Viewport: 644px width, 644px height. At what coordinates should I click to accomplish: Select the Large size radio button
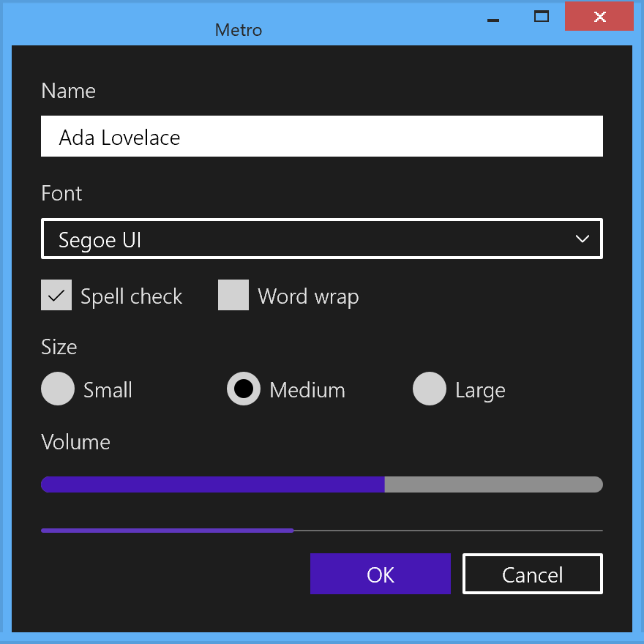point(430,389)
